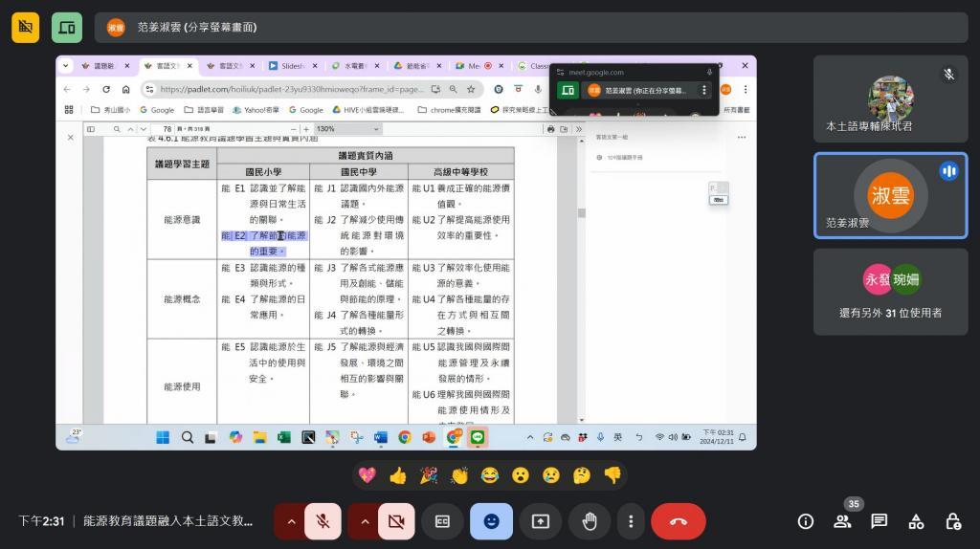Show the people list with 35 participants
This screenshot has width=980, height=549.
pos(842,521)
